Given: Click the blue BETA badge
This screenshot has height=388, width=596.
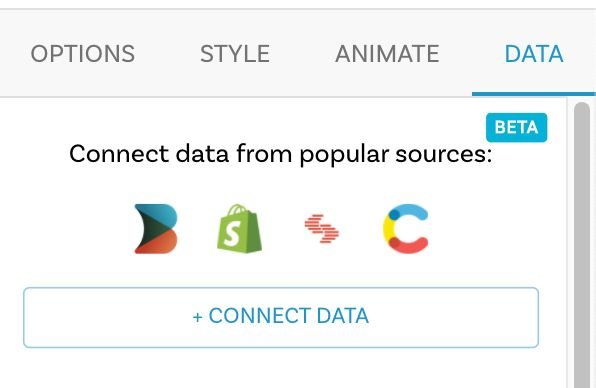Looking at the screenshot, I should tap(517, 127).
